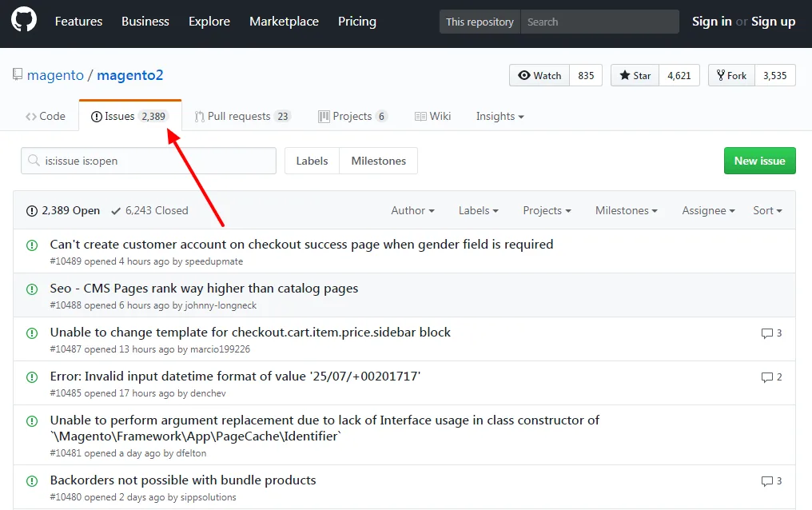
Task: Open Invalid input datetime format issue
Action: (x=235, y=376)
